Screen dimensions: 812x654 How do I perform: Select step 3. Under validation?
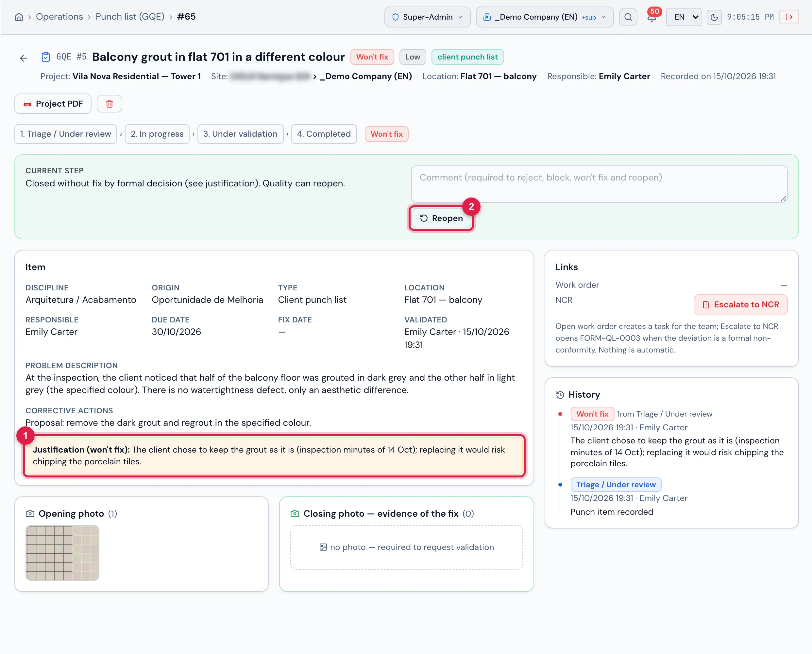pyautogui.click(x=240, y=134)
